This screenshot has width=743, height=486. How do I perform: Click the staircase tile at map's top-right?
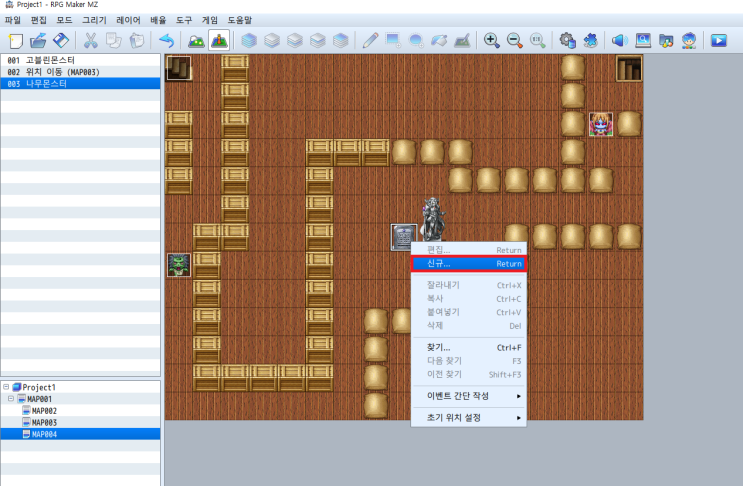pyautogui.click(x=629, y=68)
